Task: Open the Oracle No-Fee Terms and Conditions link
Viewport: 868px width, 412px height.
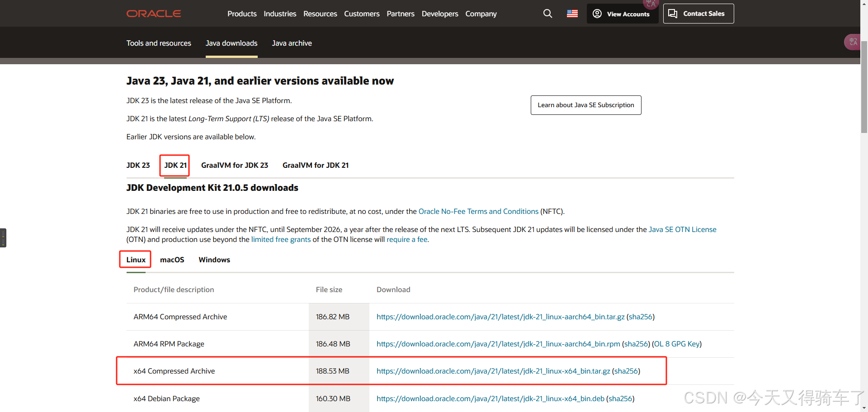Action: click(478, 211)
